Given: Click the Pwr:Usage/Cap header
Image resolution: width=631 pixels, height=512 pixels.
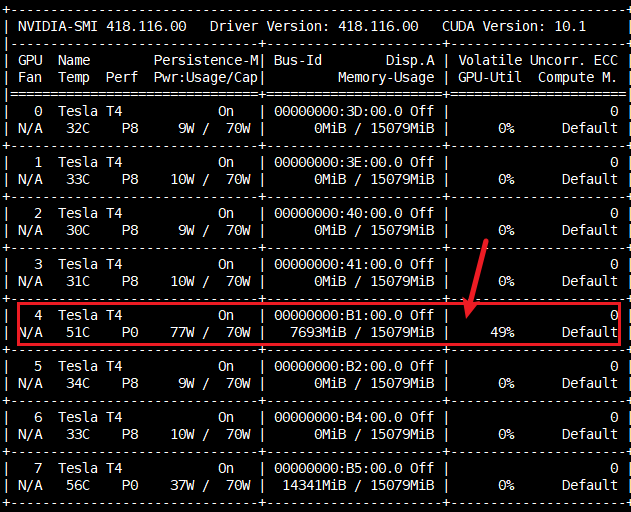Looking at the screenshot, I should (x=206, y=77).
